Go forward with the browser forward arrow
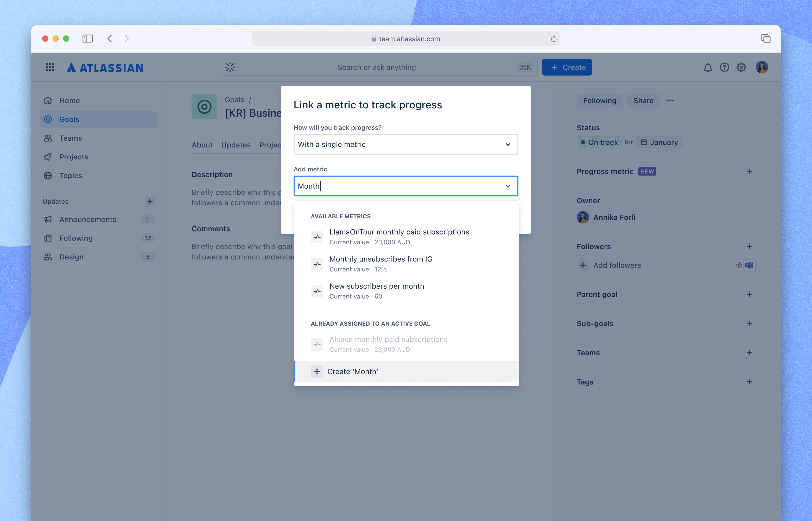Screen dimensions: 812x521 click(x=126, y=39)
